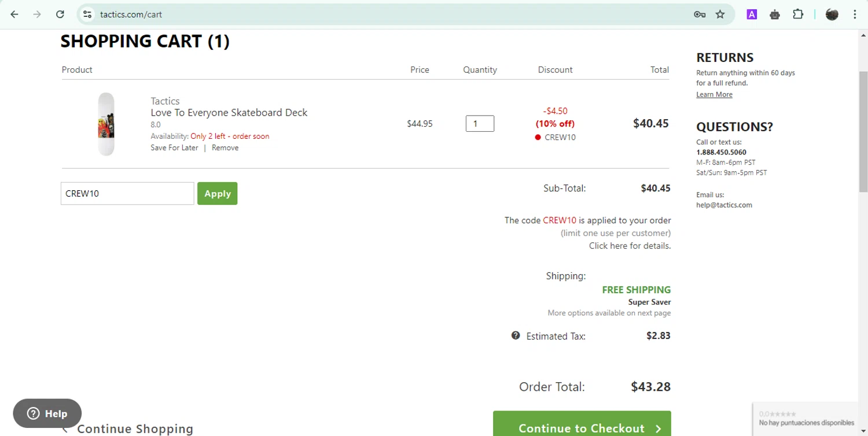Bookmark this page with the star icon
Viewport: 868px width, 436px height.
720,14
